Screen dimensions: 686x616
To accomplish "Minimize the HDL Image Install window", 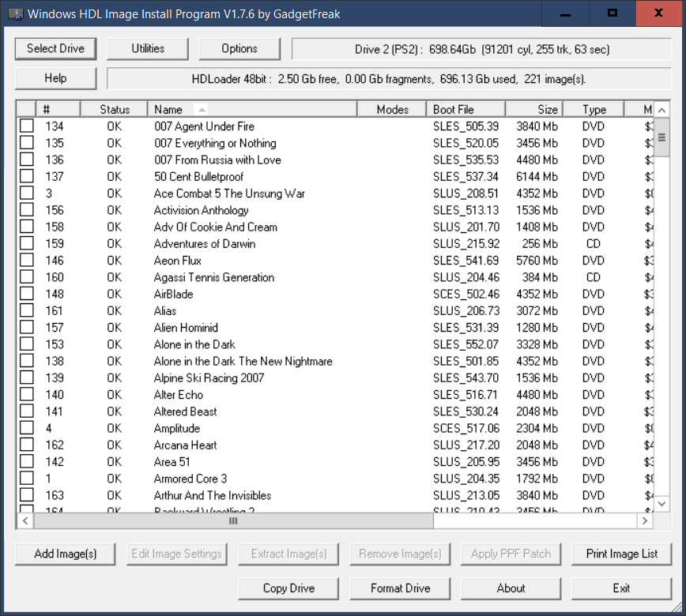I will click(566, 13).
